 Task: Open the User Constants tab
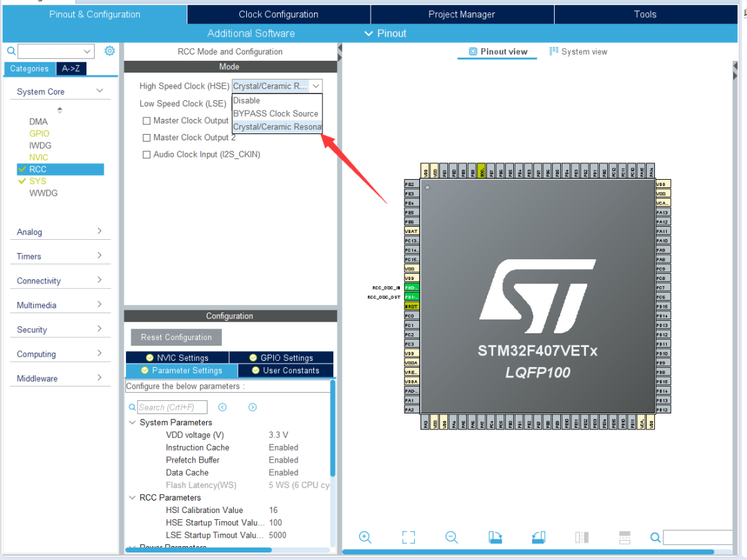click(286, 371)
